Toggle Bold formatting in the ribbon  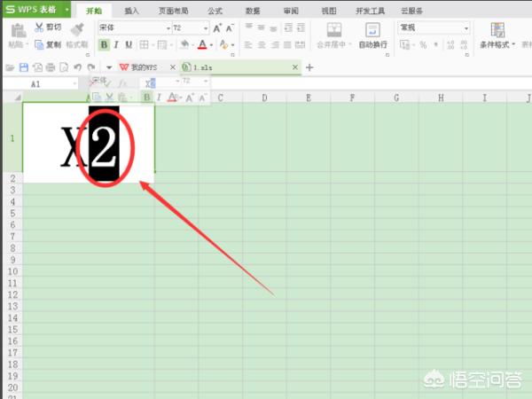104,44
